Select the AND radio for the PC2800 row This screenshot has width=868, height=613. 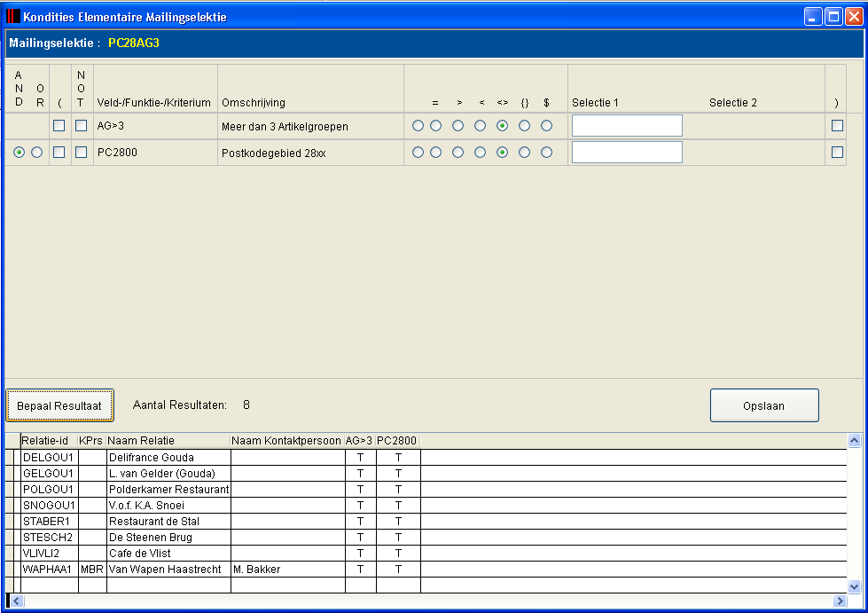click(19, 153)
